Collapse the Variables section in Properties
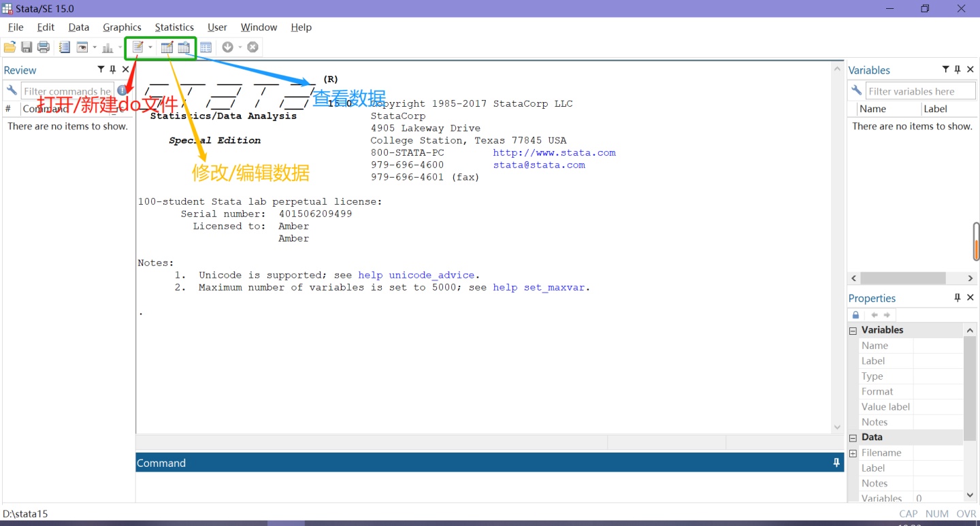980x526 pixels. tap(853, 331)
